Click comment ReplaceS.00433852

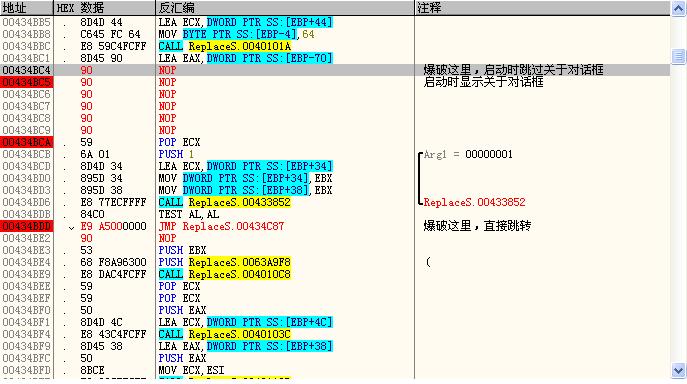click(475, 202)
